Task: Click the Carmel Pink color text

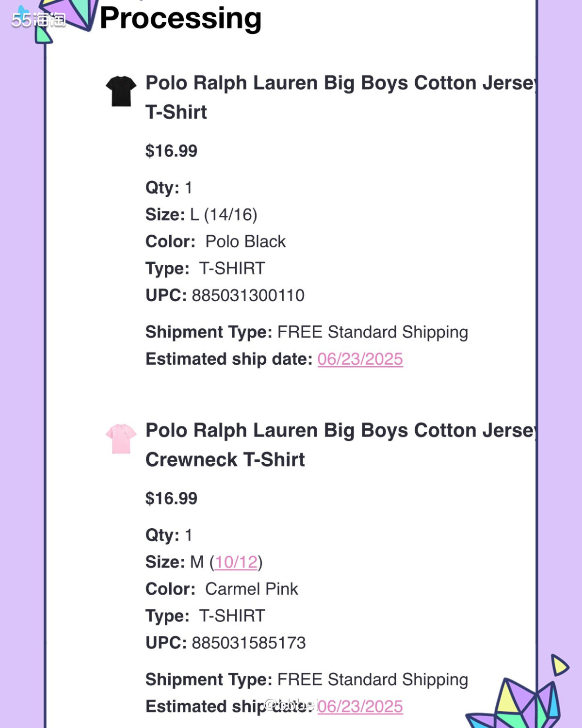Action: click(252, 589)
